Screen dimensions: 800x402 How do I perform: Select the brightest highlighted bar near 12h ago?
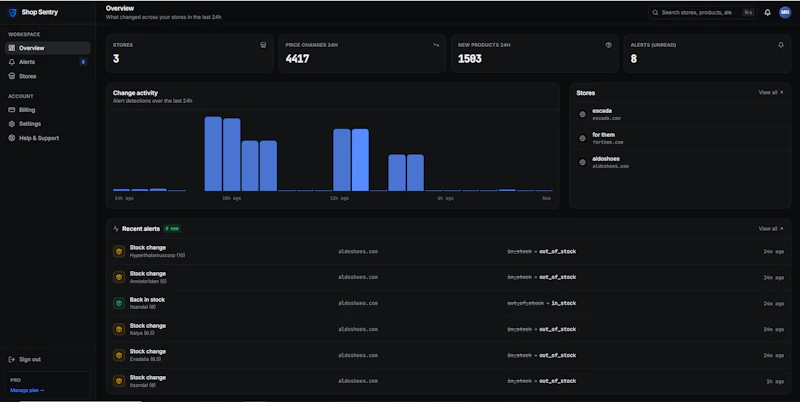click(x=360, y=160)
